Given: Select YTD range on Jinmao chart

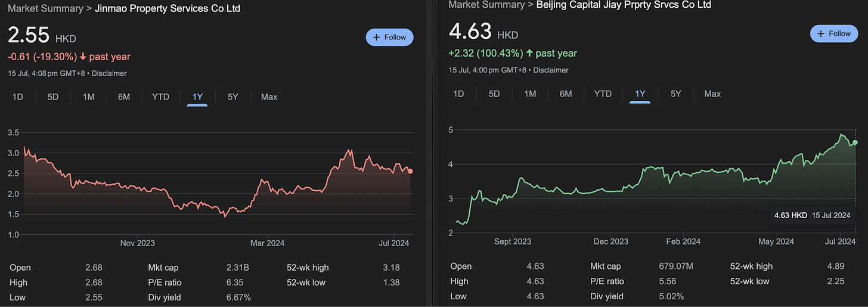Looking at the screenshot, I should click(x=160, y=97).
